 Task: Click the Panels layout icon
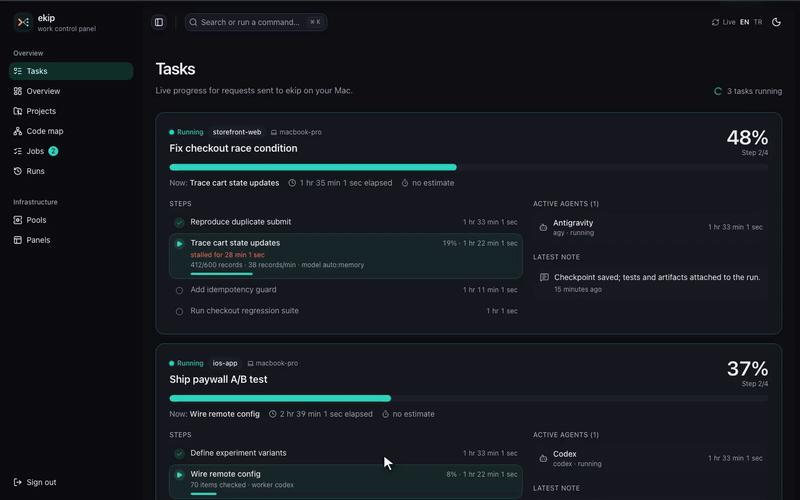18,240
